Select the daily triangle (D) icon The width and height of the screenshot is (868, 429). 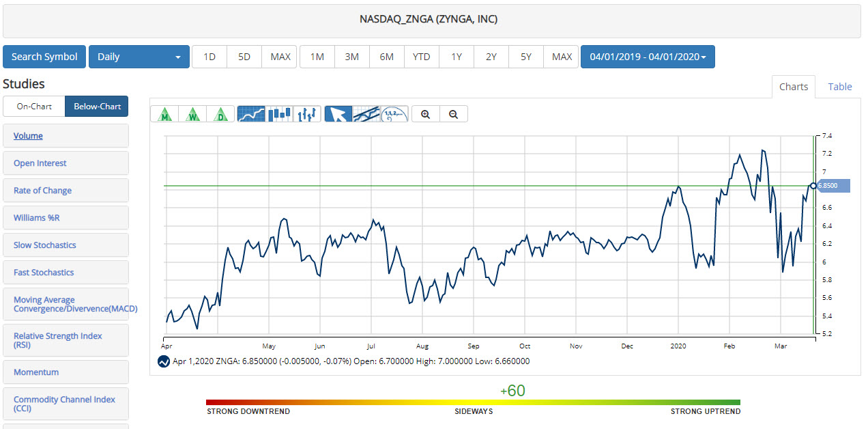tap(220, 114)
